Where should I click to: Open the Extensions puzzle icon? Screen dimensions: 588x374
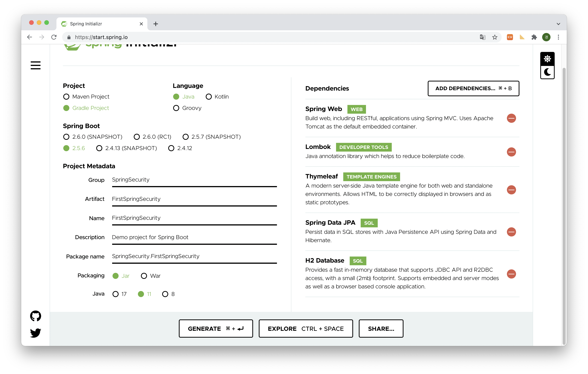tap(534, 37)
